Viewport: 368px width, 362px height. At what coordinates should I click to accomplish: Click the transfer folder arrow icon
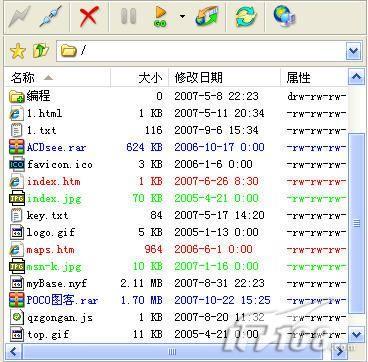207,17
